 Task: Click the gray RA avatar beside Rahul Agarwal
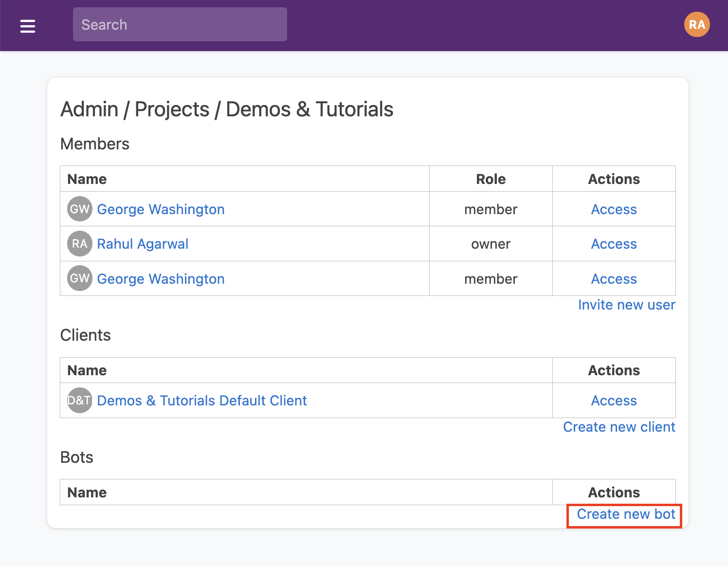pyautogui.click(x=80, y=244)
